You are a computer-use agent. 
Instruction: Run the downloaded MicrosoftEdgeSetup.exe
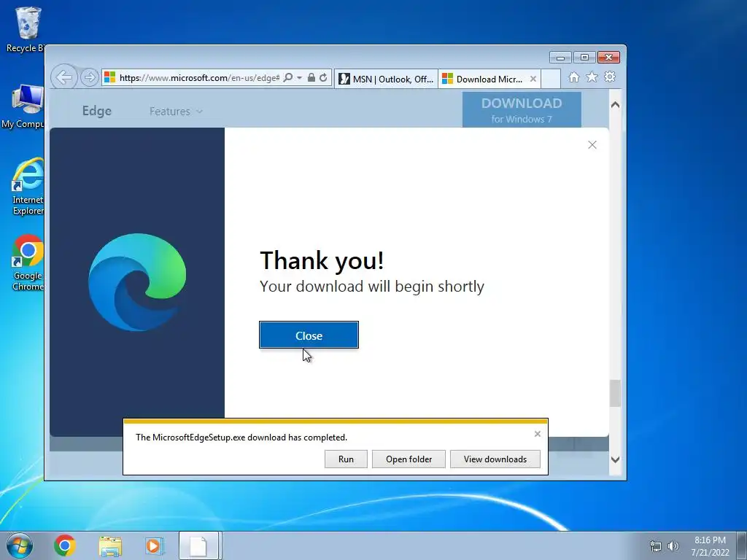click(346, 459)
